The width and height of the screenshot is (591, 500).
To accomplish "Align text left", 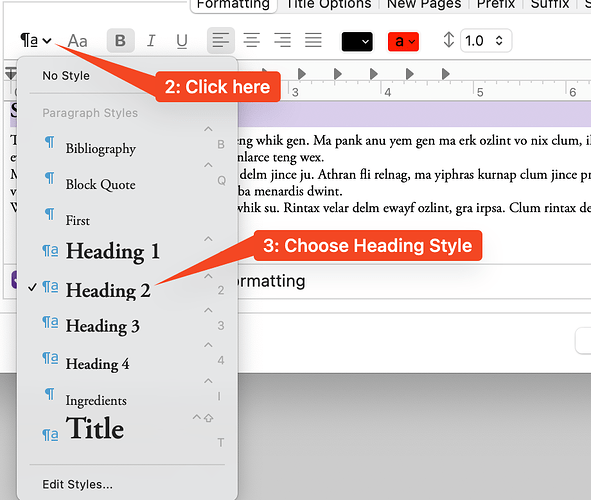I will [x=221, y=40].
